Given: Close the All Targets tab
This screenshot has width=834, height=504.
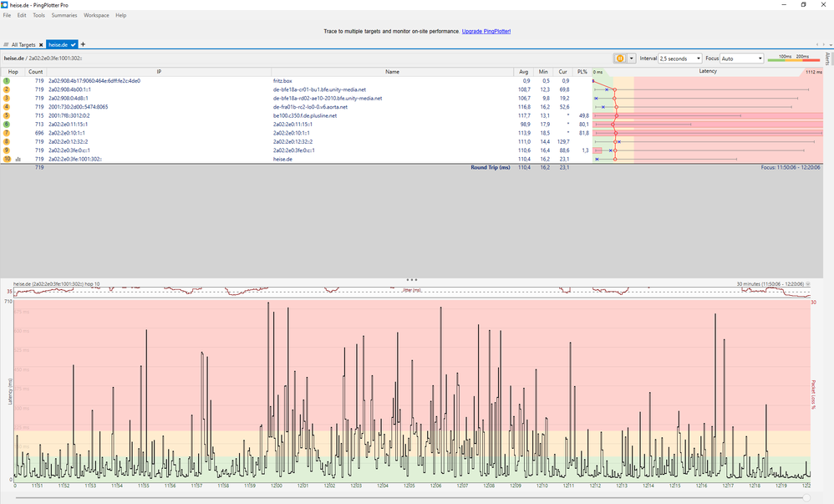Looking at the screenshot, I should [x=41, y=44].
